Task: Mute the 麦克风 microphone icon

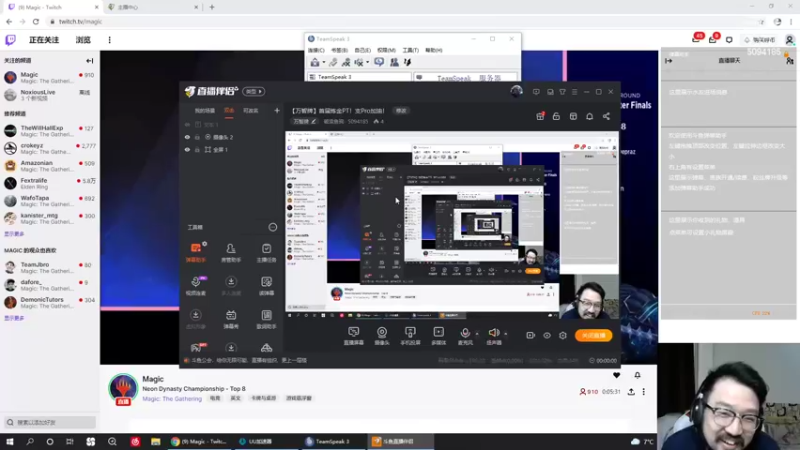Action: pyautogui.click(x=465, y=333)
